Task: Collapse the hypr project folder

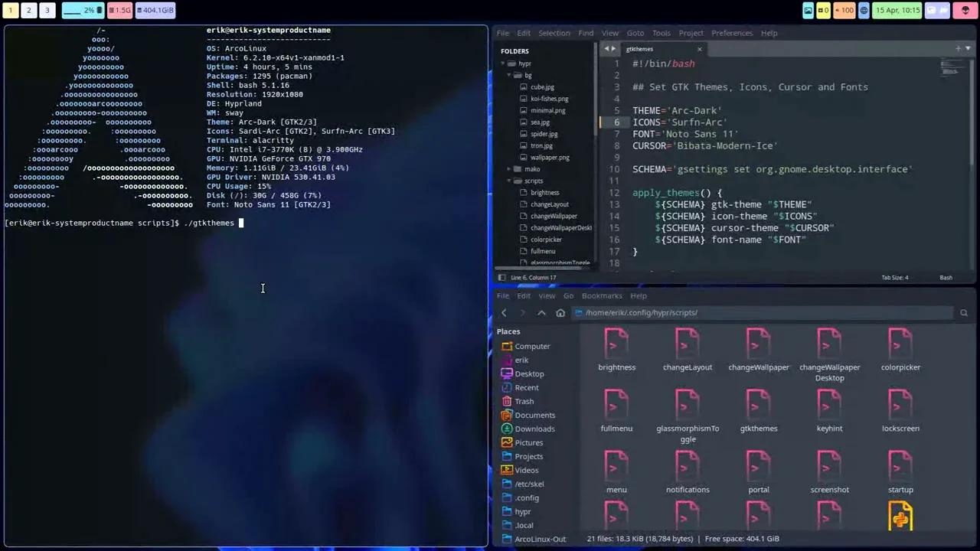Action: 501,64
